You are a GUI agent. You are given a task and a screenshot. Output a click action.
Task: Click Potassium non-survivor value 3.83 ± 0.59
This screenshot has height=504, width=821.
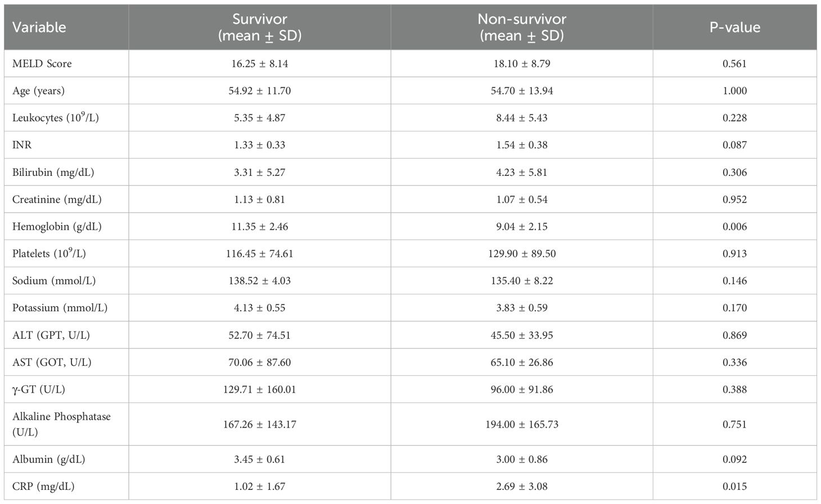click(x=521, y=308)
